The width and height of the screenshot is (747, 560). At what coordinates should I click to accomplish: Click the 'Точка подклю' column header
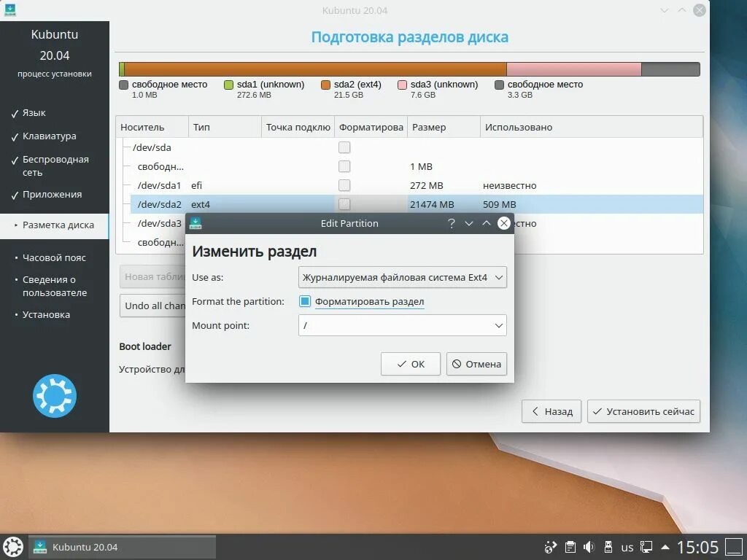point(298,127)
